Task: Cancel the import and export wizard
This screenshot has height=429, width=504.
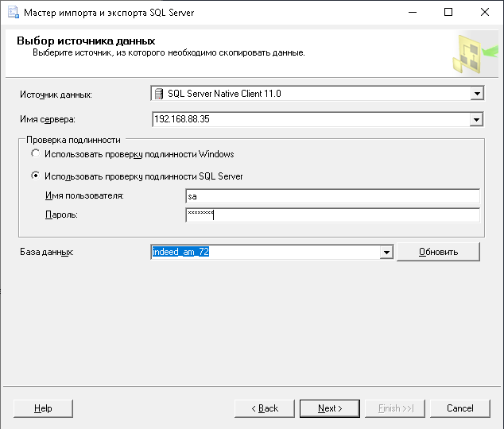Action: tap(459, 408)
